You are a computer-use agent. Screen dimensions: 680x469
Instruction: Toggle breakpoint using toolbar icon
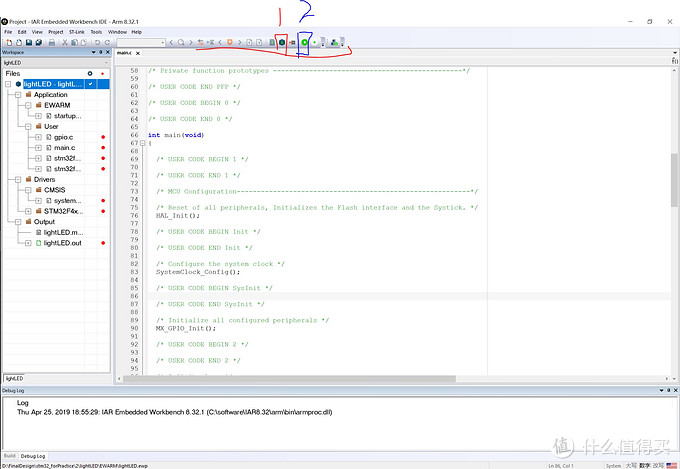click(292, 43)
